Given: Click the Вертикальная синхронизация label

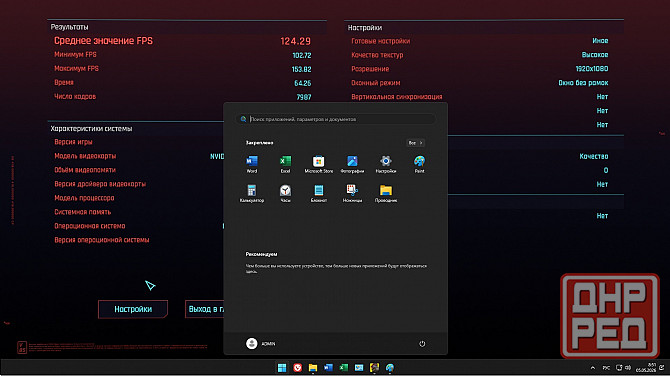Looking at the screenshot, I should (x=397, y=97).
